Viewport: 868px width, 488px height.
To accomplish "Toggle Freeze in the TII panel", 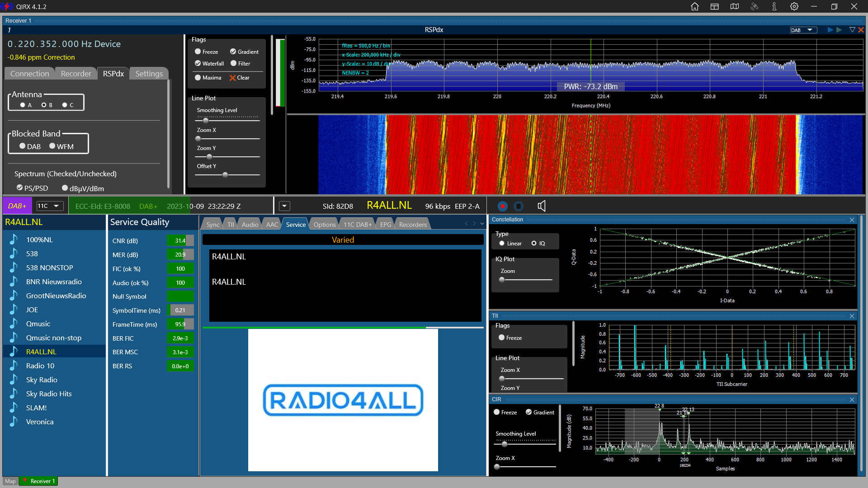I will click(501, 338).
